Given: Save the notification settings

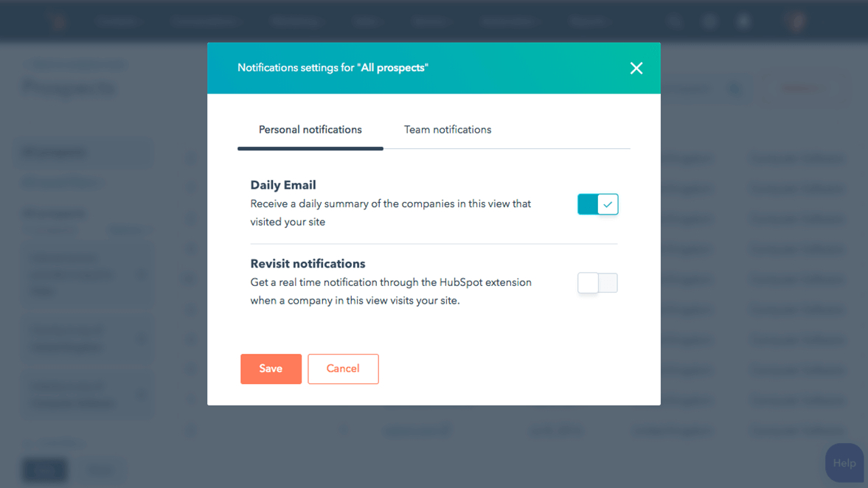Looking at the screenshot, I should [x=271, y=369].
